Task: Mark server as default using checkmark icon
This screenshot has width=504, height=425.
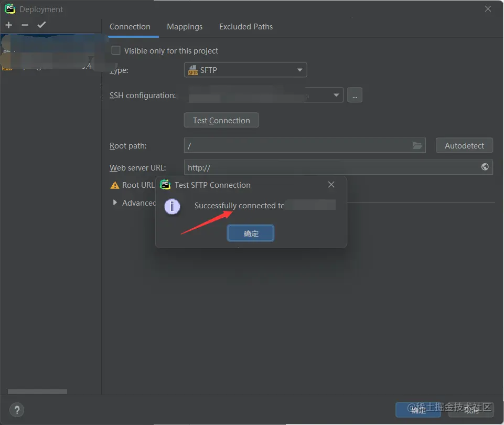Action: 41,25
